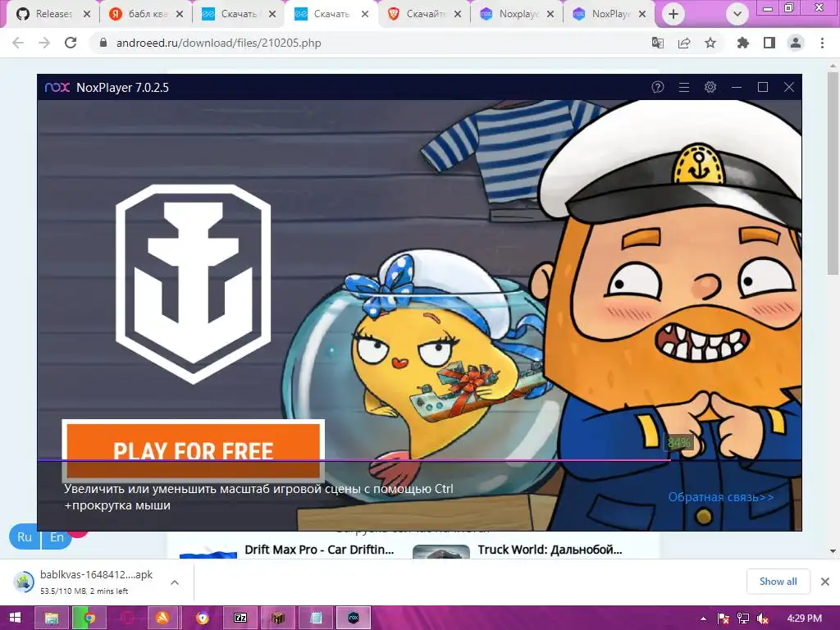Click Show all downloads button
840x630 pixels.
pyautogui.click(x=778, y=582)
